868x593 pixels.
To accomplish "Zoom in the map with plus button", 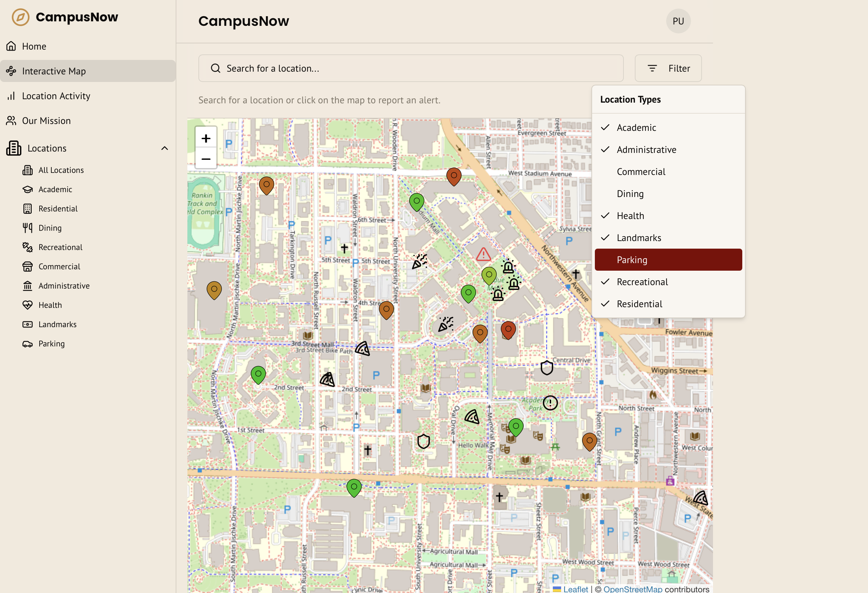I will pyautogui.click(x=206, y=138).
